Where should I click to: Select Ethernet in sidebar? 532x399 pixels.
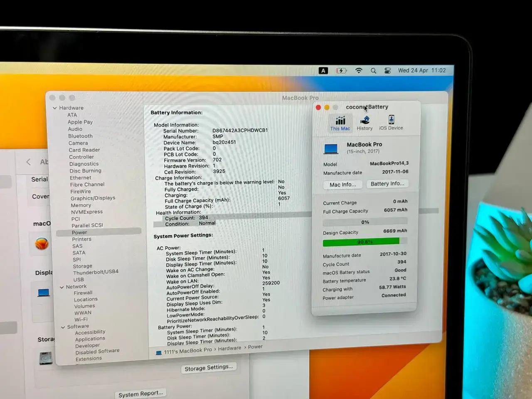coord(81,178)
